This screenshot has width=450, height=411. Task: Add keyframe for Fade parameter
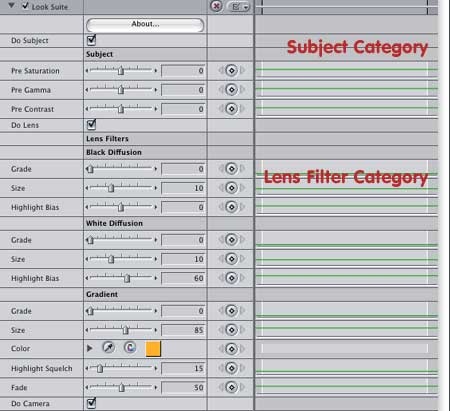coord(231,387)
